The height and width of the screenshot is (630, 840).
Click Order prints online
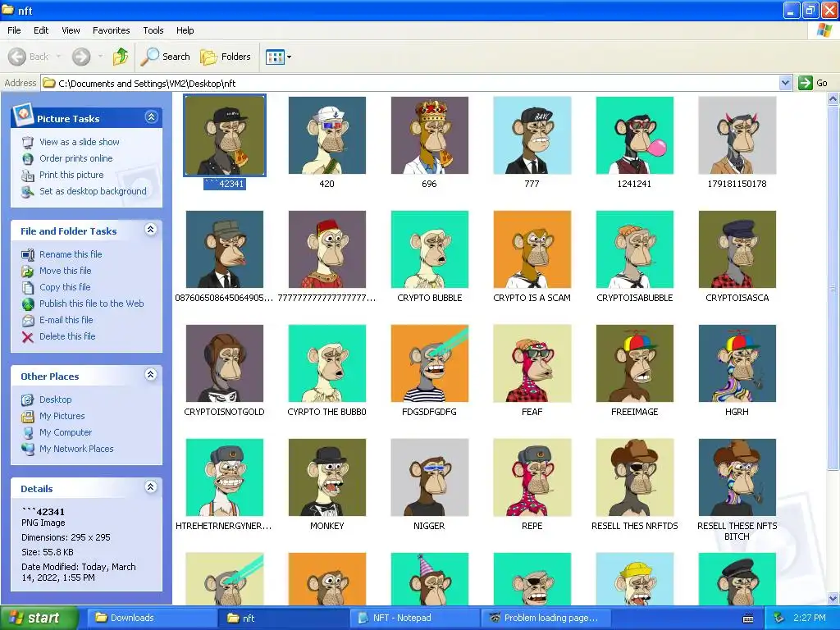click(76, 158)
